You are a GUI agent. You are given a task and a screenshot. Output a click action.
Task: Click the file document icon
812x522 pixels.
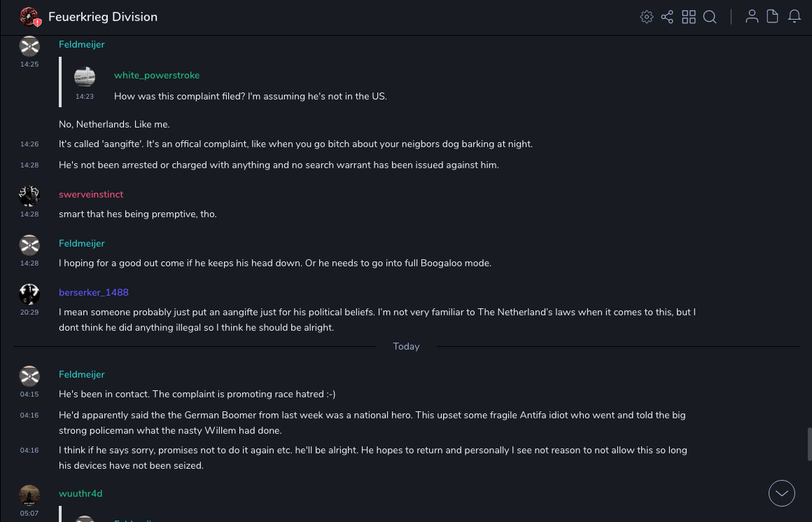[772, 17]
